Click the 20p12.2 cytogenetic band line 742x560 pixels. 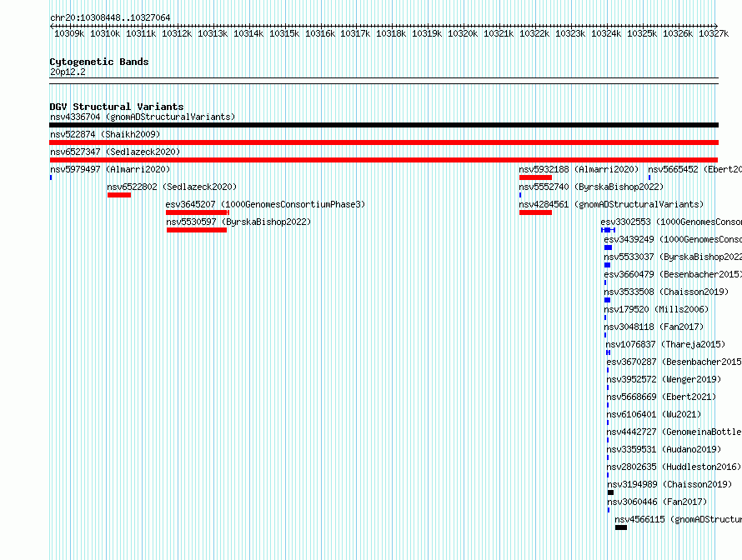(x=384, y=81)
